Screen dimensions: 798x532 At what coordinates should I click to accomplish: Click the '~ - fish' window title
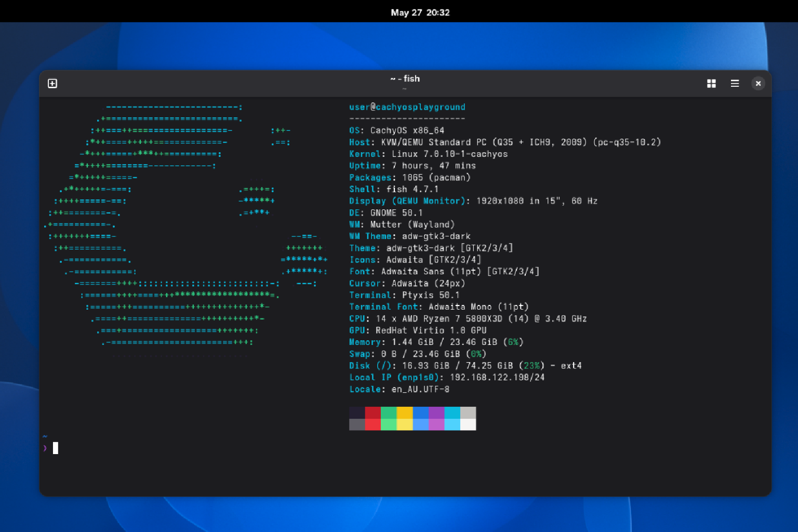(405, 78)
